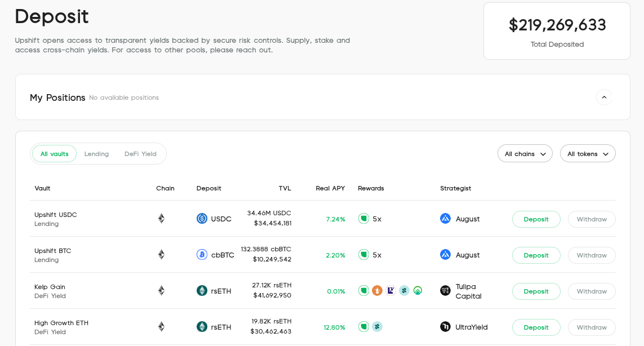Viewport: 644px width, 346px height.
Task: Click Ethereum chain icon in Upshift USDC row
Action: pyautogui.click(x=161, y=218)
